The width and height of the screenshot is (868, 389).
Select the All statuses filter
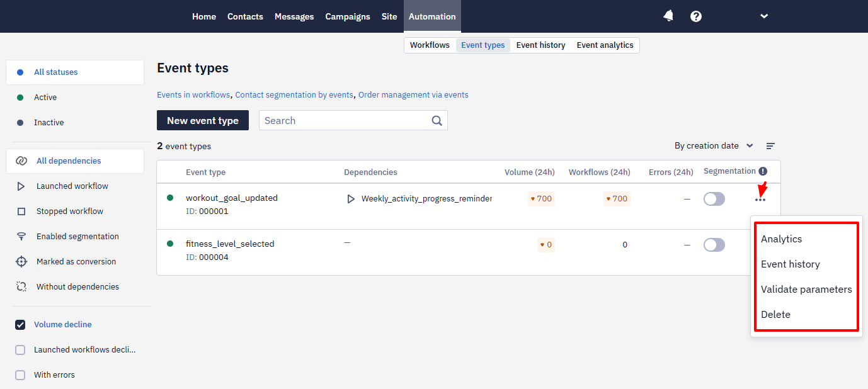(x=75, y=72)
